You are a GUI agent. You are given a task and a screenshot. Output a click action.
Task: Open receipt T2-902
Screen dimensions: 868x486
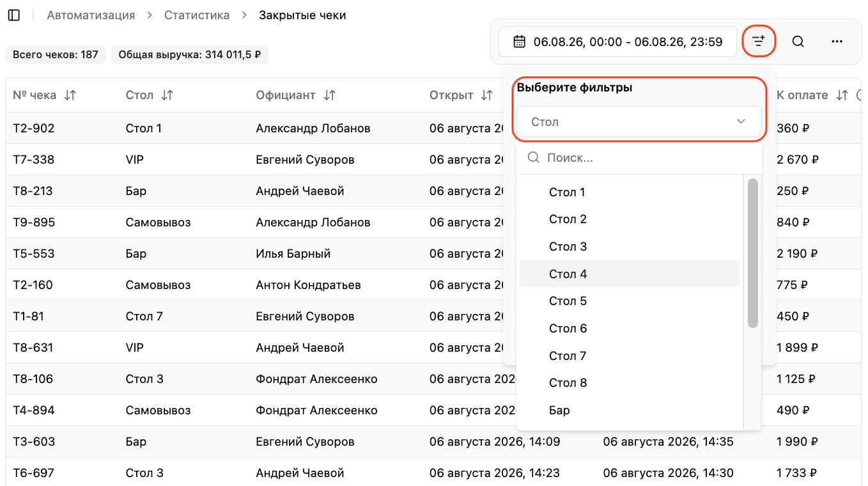coord(34,129)
